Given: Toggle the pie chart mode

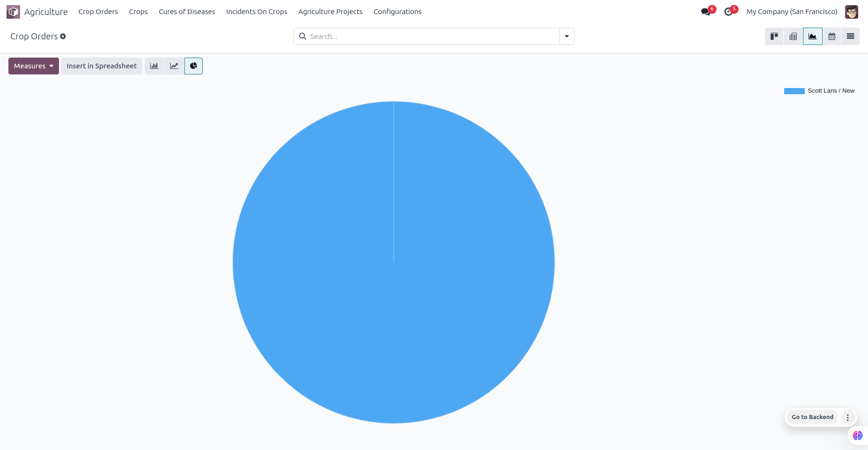Looking at the screenshot, I should coord(193,66).
